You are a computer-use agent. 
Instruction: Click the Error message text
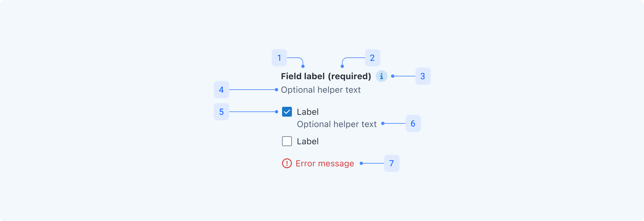(324, 164)
